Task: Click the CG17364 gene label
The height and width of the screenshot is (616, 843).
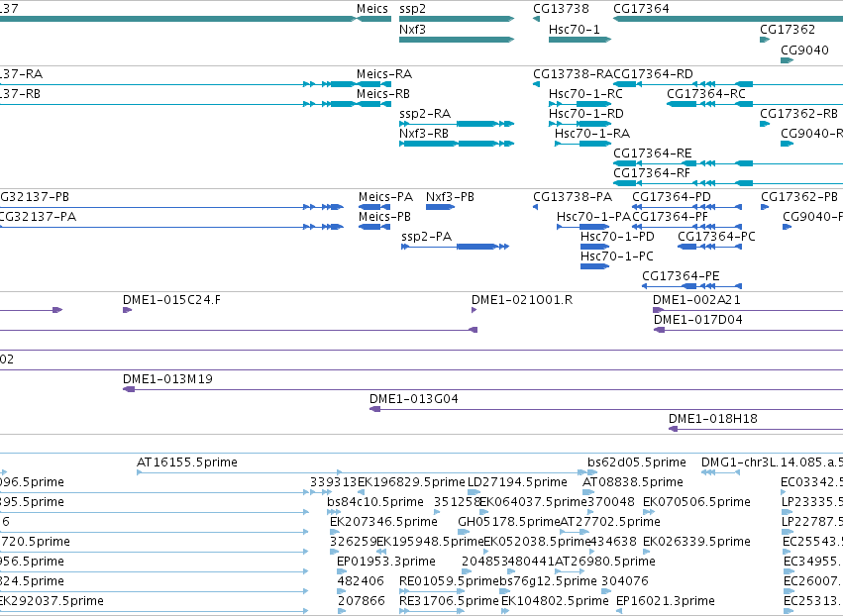Action: 641,9
